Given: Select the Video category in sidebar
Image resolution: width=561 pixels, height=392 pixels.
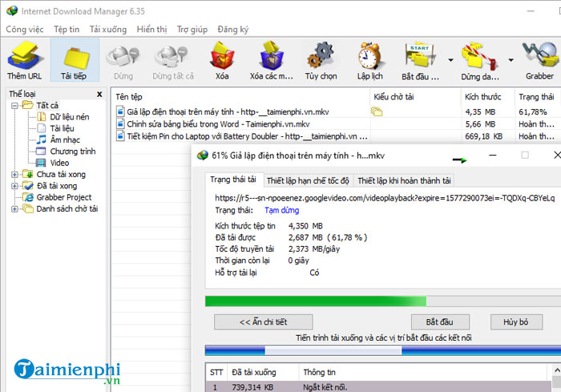Looking at the screenshot, I should [x=60, y=163].
